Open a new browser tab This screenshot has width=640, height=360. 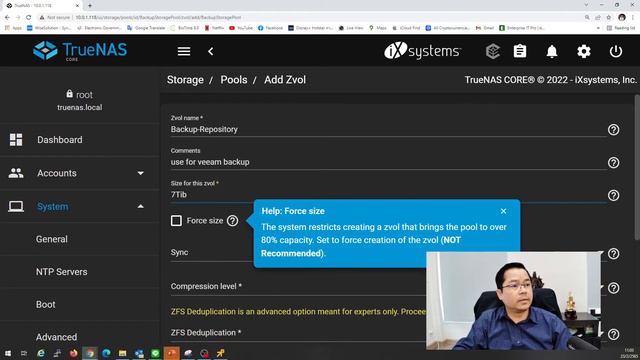click(x=90, y=6)
